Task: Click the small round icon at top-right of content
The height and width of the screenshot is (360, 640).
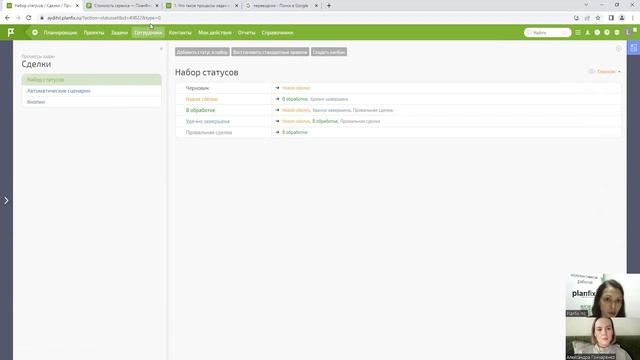Action: pyautogui.click(x=619, y=49)
